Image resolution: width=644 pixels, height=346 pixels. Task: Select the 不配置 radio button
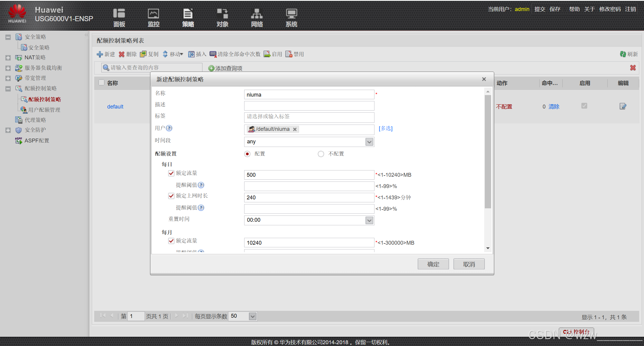tap(321, 154)
